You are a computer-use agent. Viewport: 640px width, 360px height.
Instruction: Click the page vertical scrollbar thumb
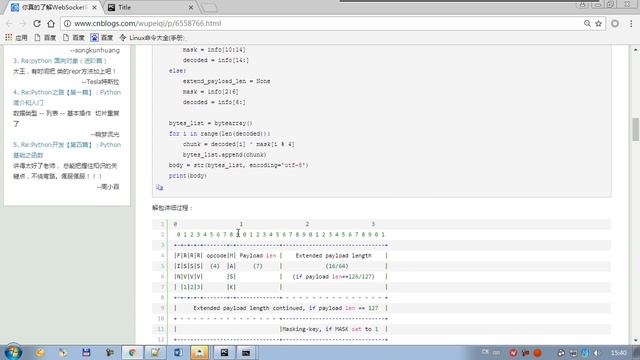[x=635, y=129]
